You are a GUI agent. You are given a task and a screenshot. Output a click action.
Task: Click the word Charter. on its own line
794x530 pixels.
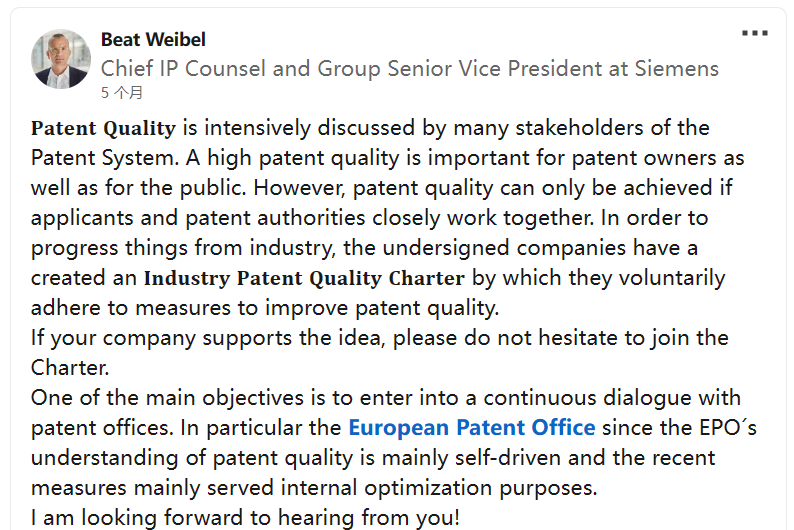(x=70, y=368)
